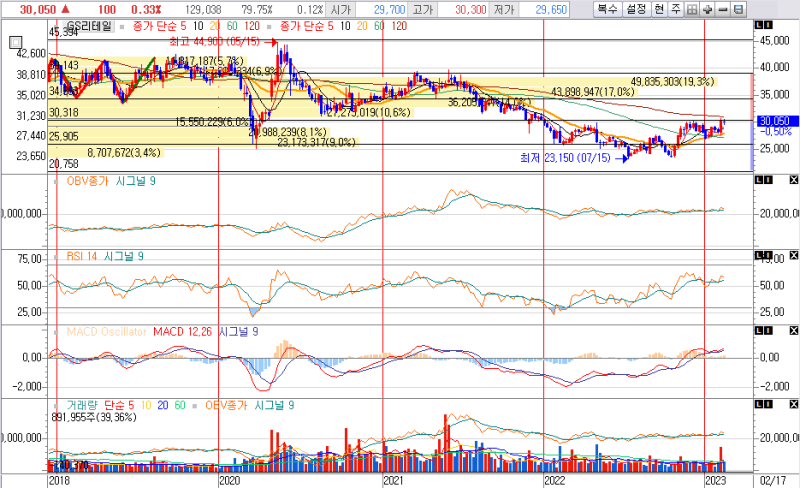
Task: Click the current price 30,050 in the top bar
Action: [x=38, y=9]
